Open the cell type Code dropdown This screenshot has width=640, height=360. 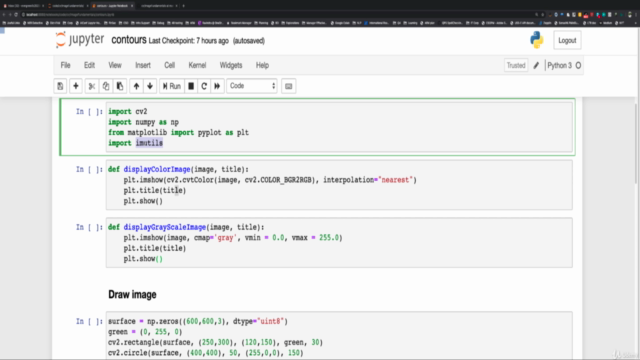click(x=252, y=86)
